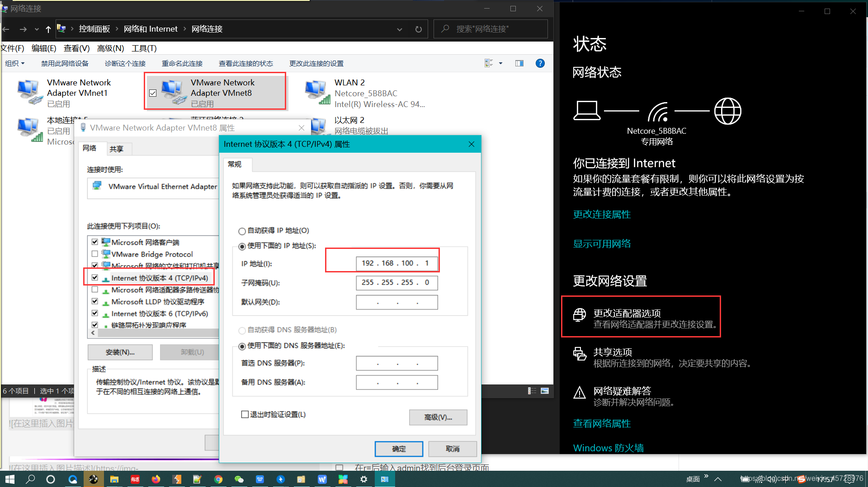The image size is (868, 487).
Task: Click the IP 地址 field showing 192.168.100.1
Action: tap(397, 263)
